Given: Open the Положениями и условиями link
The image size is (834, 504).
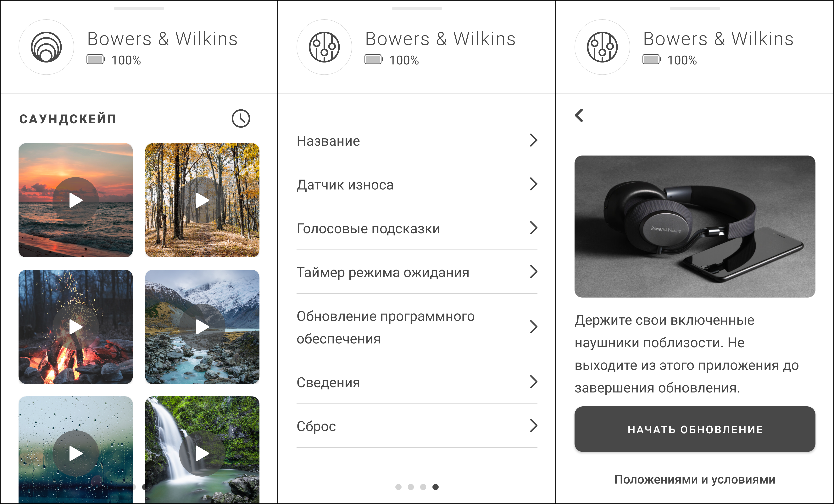Looking at the screenshot, I should 695,479.
